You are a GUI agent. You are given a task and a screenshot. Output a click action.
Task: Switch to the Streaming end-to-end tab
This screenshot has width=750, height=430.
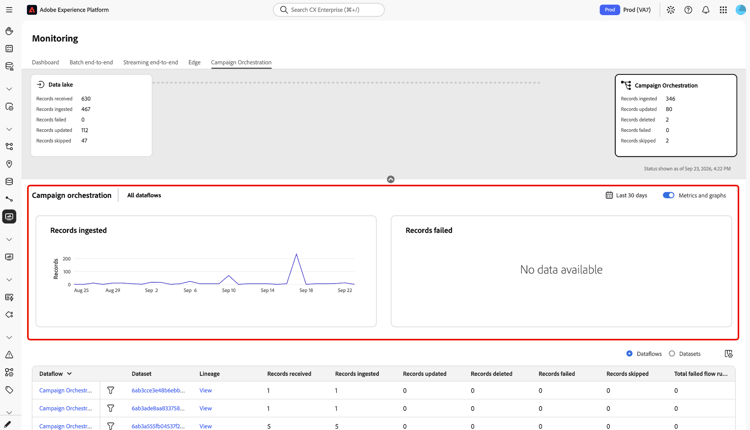pos(151,62)
